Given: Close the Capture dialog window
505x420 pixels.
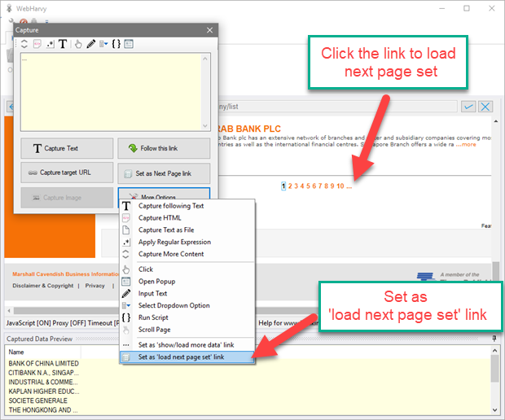Looking at the screenshot, I should point(209,30).
